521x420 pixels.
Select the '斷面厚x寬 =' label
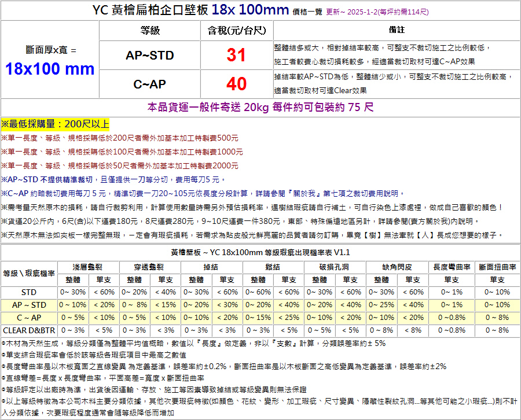(51, 50)
